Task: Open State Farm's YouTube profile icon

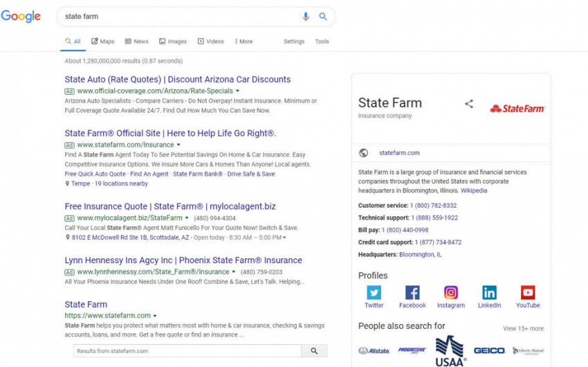Action: tap(528, 293)
